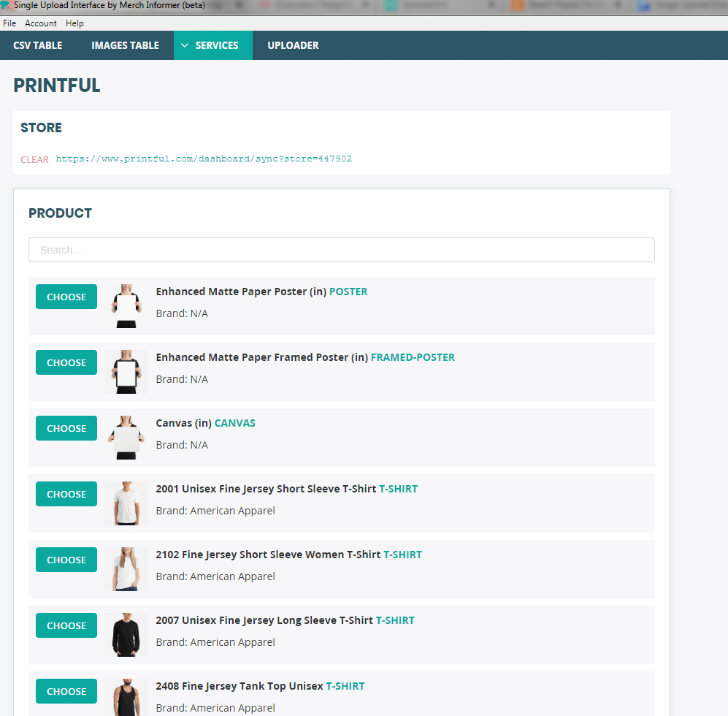Choose the Canvas (in) product

(66, 428)
